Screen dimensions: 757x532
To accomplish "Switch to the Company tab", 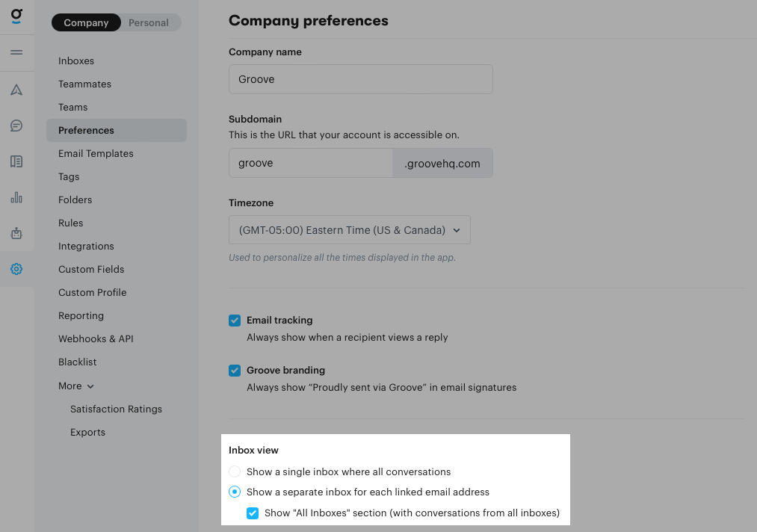I will pos(86,23).
